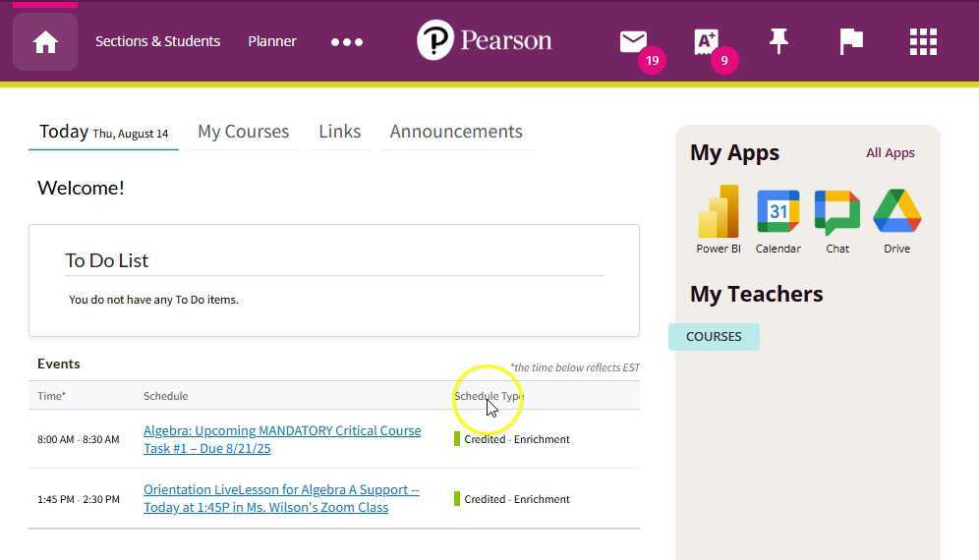Open Algebra MANDATORY Critical Course Task link
Image resolution: width=979 pixels, height=560 pixels.
pyautogui.click(x=282, y=439)
